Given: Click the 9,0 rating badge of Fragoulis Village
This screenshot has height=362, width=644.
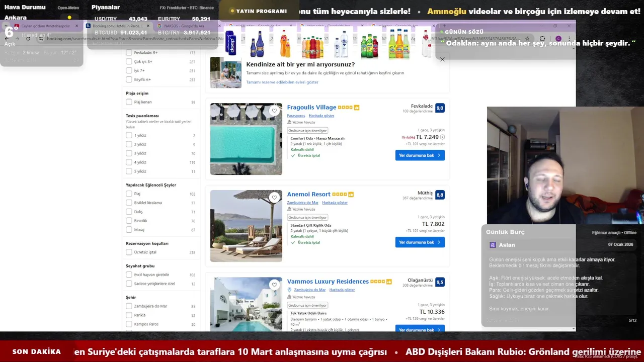Looking at the screenshot, I should point(440,108).
